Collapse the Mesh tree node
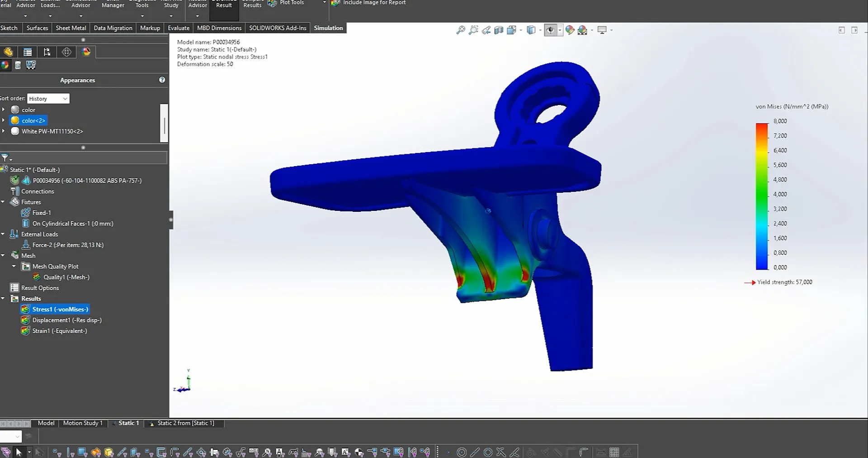 [x=3, y=256]
